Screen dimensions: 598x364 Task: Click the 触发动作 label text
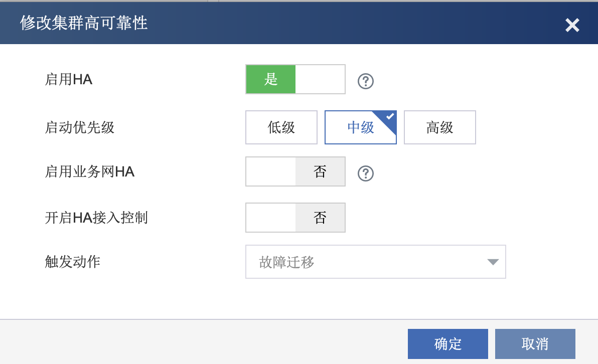73,262
